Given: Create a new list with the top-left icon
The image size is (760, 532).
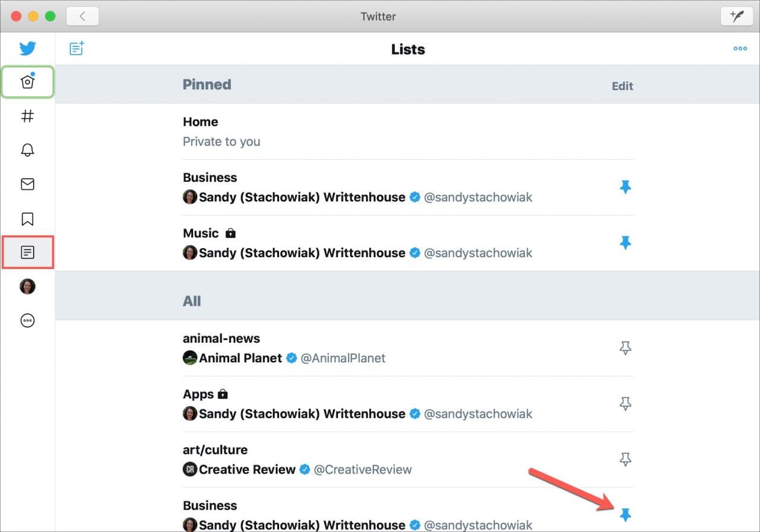Looking at the screenshot, I should pyautogui.click(x=77, y=48).
